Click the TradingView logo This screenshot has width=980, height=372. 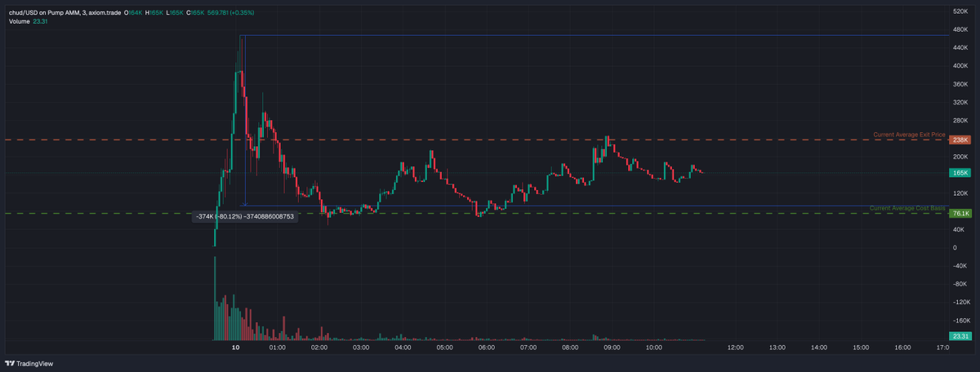pos(29,364)
